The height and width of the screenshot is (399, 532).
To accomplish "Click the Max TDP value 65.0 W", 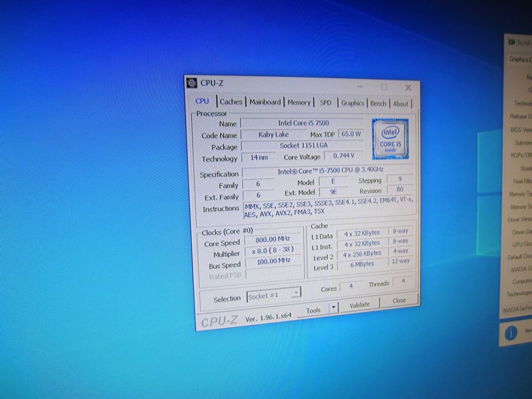I will pos(351,134).
